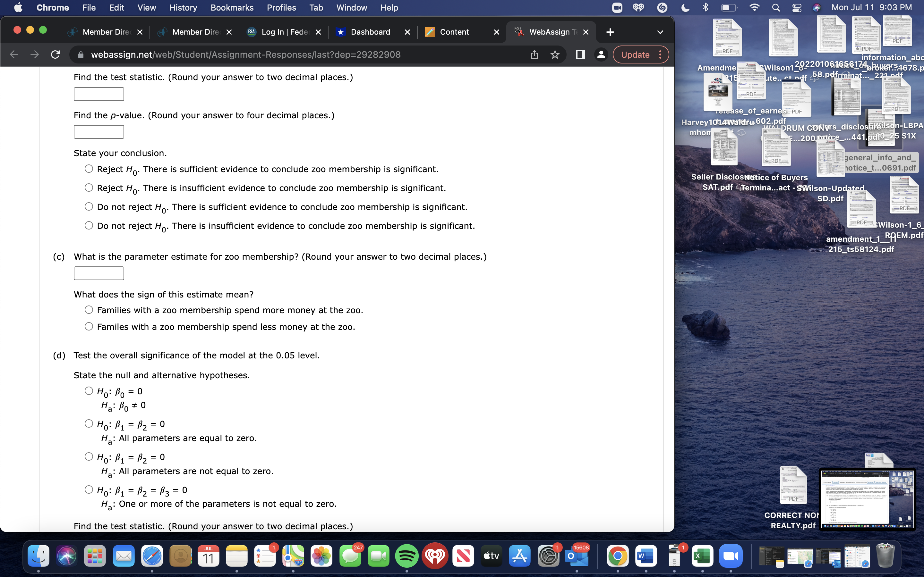Expand the tab search chevron
924x577 pixels.
(660, 32)
